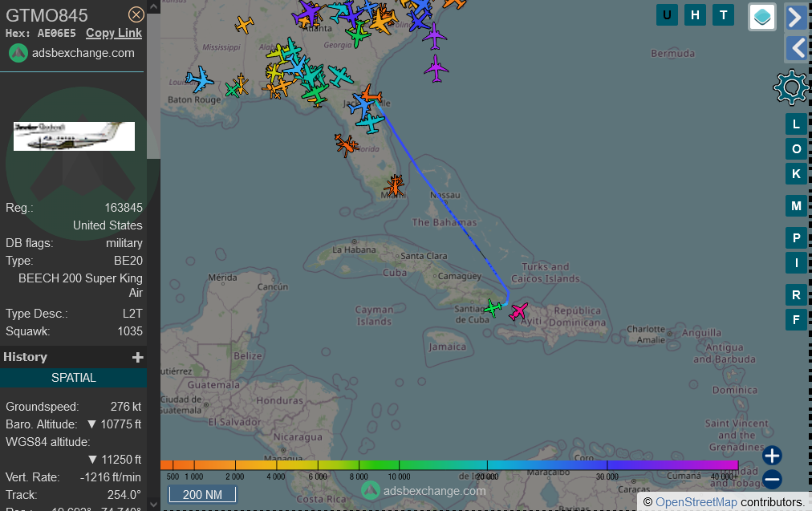Click the WGS84 altitude 11250 ft value
The image size is (812, 511).
116,460
